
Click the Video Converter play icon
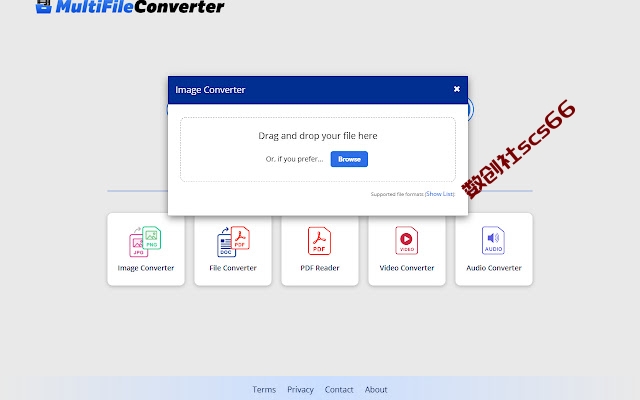(407, 240)
